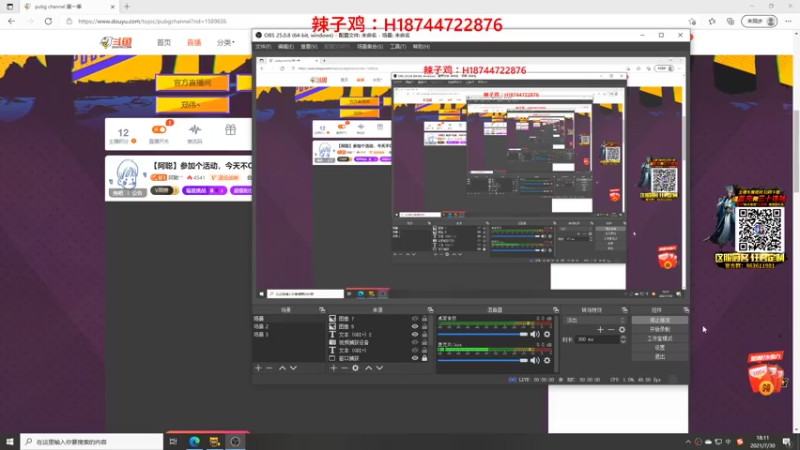Select 场景 2 in the Scenes list
The width and height of the screenshot is (800, 450).
click(x=289, y=327)
